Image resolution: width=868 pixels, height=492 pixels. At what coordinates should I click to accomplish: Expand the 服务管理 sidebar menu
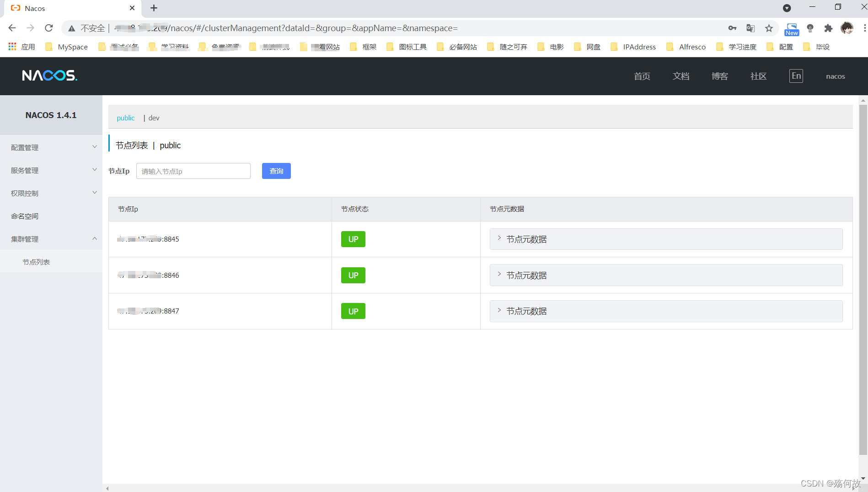click(x=51, y=170)
